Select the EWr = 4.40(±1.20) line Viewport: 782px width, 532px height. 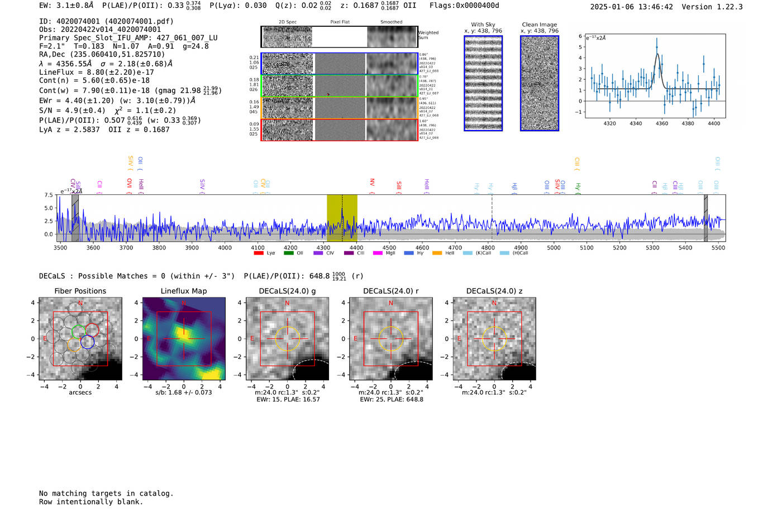point(118,101)
